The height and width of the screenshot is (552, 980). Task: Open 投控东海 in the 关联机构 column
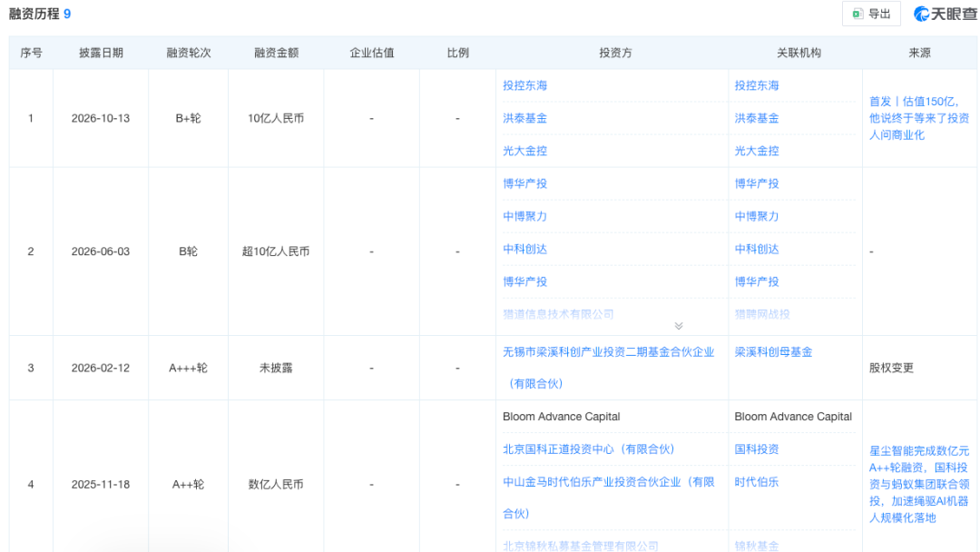(x=756, y=85)
